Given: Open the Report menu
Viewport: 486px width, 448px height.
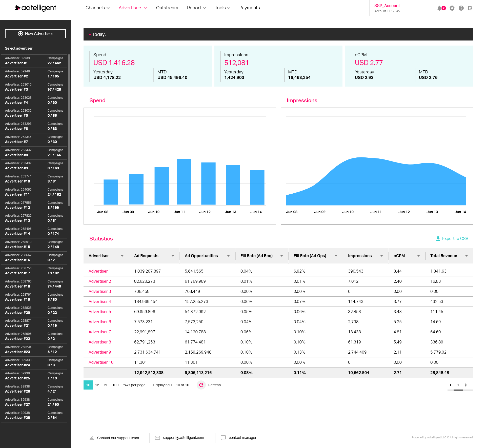Looking at the screenshot, I should pos(196,8).
